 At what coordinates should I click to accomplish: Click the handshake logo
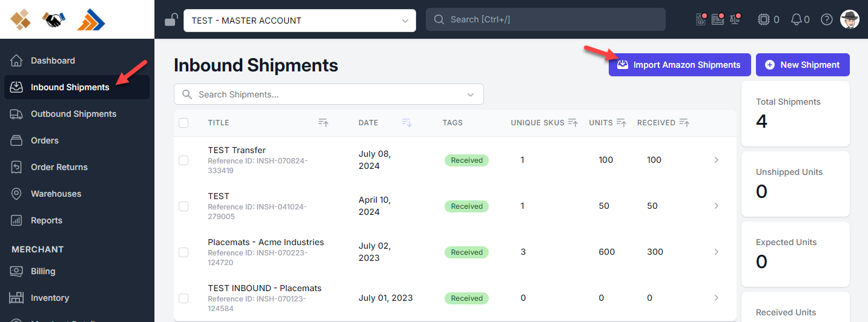[55, 20]
